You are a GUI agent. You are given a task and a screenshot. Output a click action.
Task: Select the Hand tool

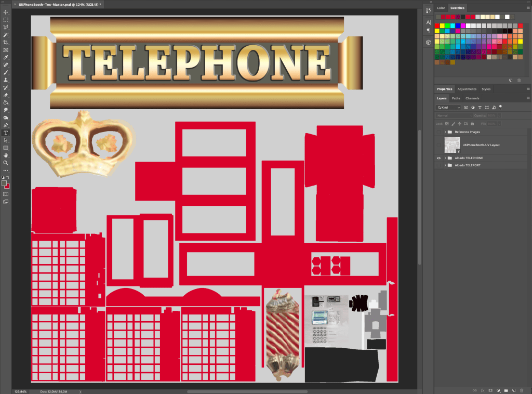coord(6,155)
